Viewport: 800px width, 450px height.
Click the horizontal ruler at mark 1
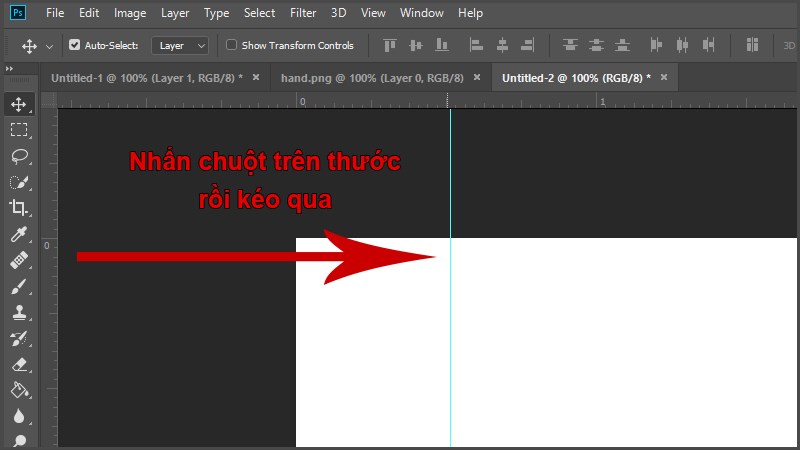click(602, 101)
